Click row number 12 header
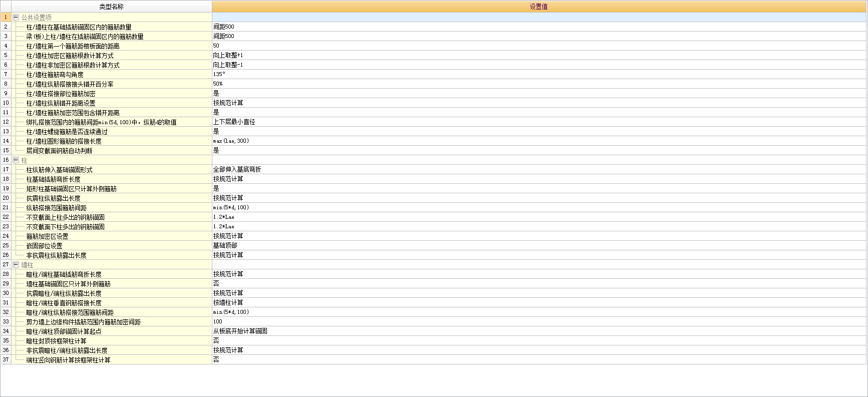The width and height of the screenshot is (868, 397). click(6, 122)
